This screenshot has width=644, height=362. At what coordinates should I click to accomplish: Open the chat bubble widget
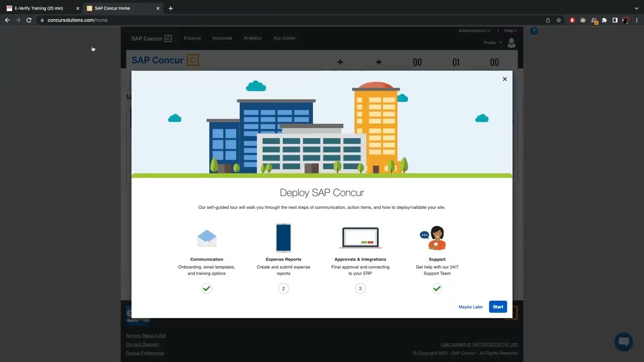click(624, 342)
